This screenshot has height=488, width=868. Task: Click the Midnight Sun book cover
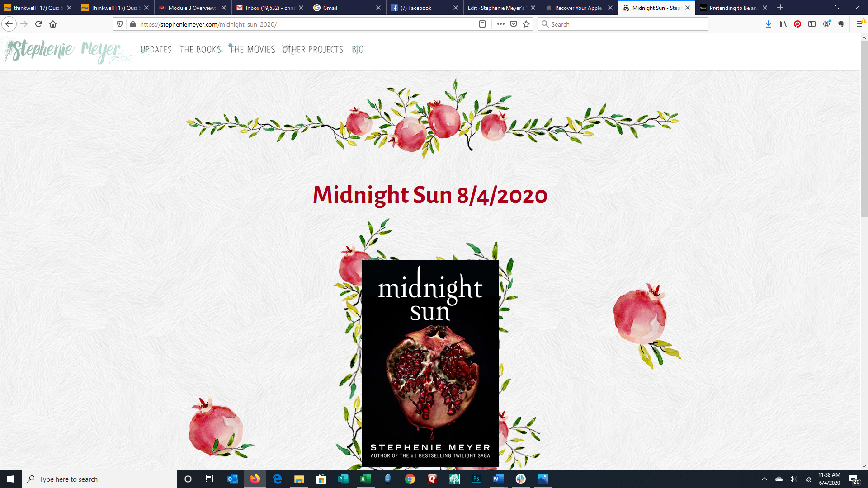(430, 363)
